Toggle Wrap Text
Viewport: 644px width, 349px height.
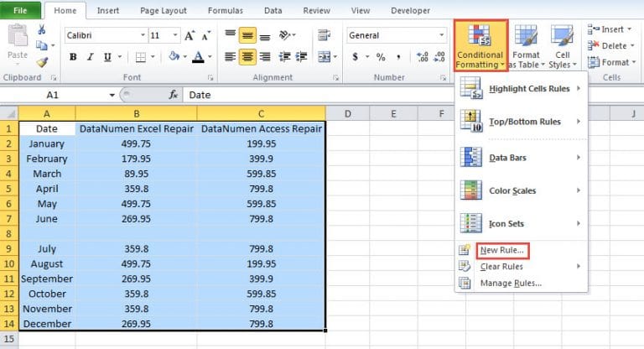pos(324,35)
